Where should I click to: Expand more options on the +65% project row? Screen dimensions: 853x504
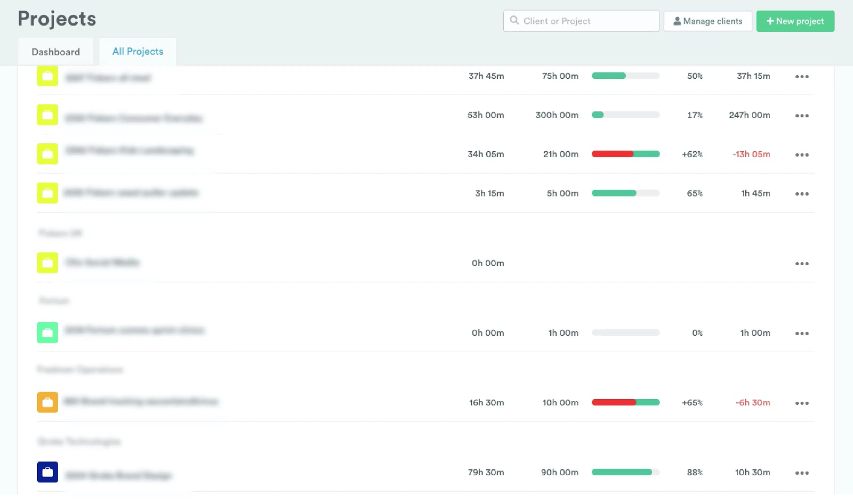click(x=802, y=403)
